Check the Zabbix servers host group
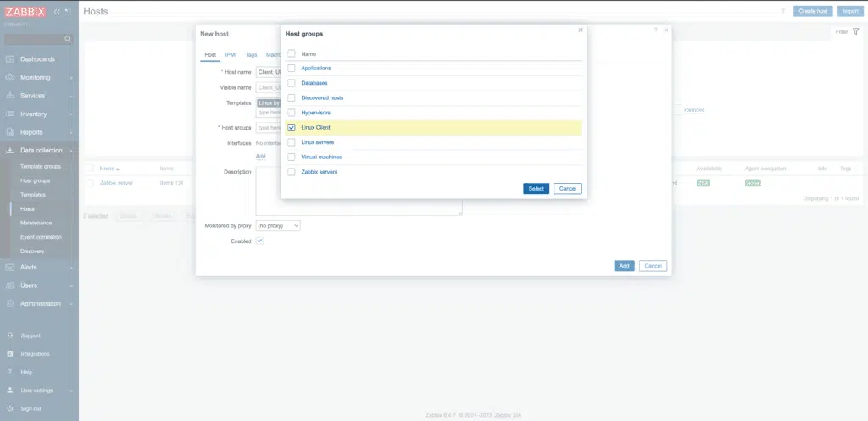 (x=292, y=172)
